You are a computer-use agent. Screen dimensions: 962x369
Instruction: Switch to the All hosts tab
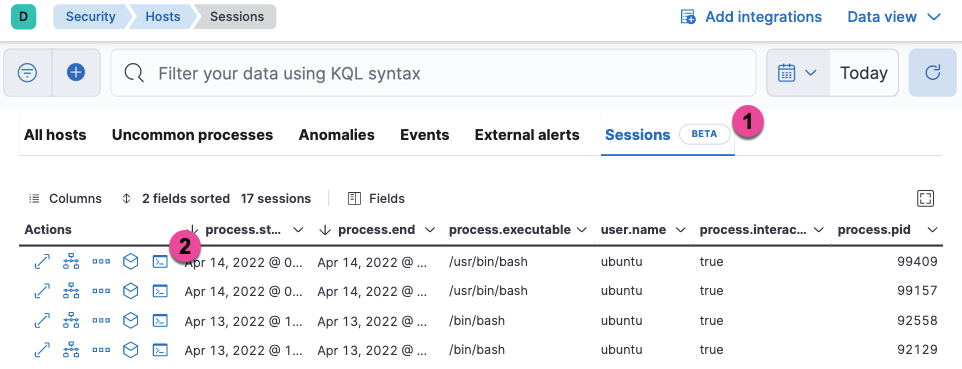55,135
